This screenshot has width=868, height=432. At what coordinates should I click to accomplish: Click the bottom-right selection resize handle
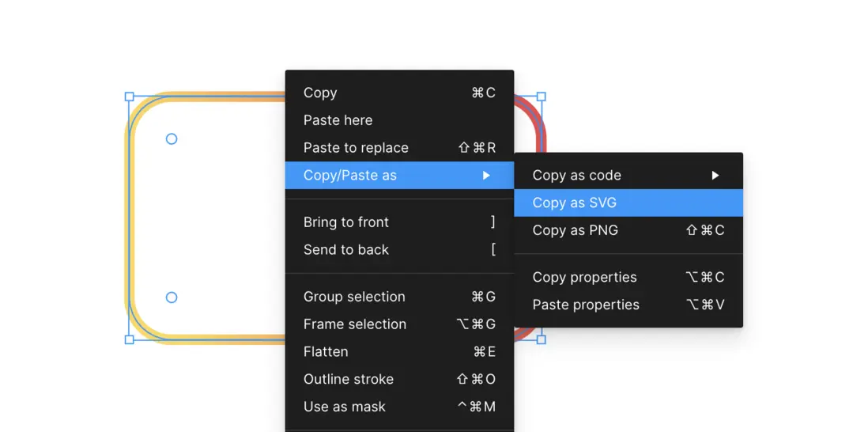(x=542, y=339)
